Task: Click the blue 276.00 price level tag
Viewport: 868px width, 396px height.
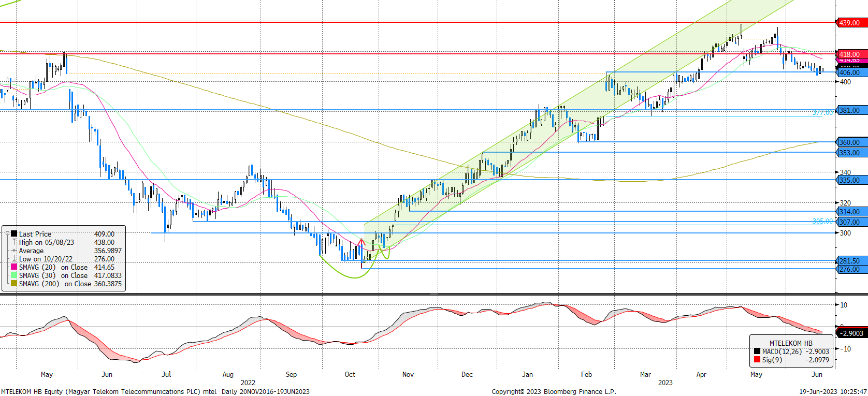Action: 852,269
